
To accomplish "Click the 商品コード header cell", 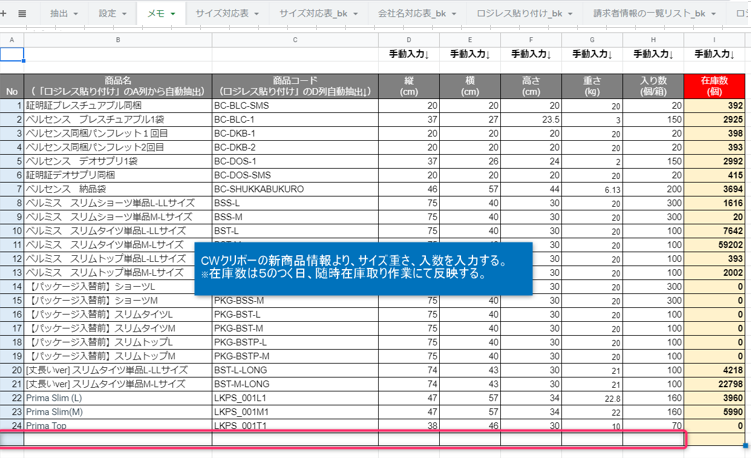I will click(x=295, y=86).
